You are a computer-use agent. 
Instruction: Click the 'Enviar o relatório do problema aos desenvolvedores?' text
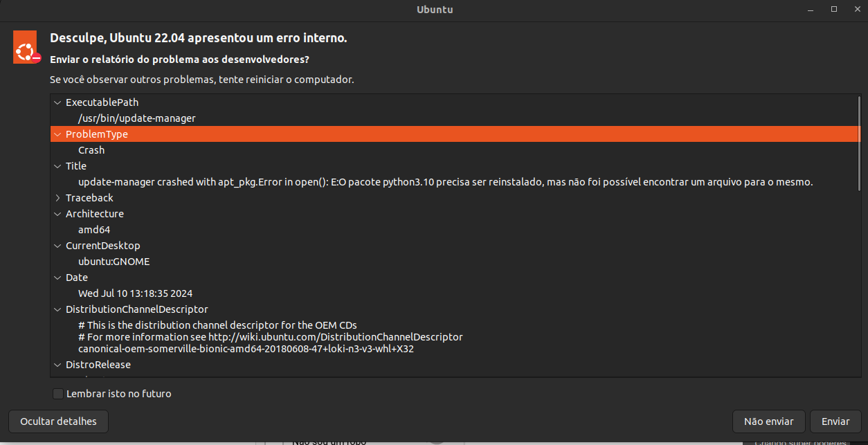coord(179,60)
